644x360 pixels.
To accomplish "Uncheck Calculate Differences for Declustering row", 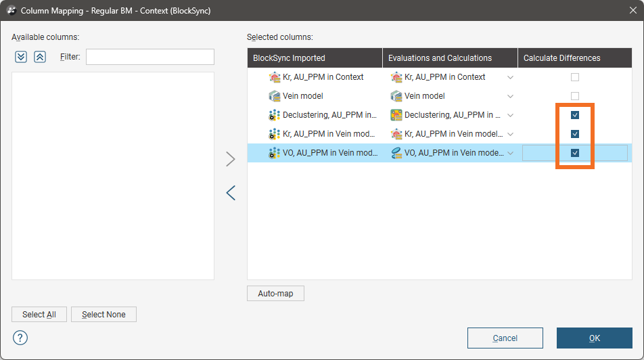I will [x=575, y=115].
